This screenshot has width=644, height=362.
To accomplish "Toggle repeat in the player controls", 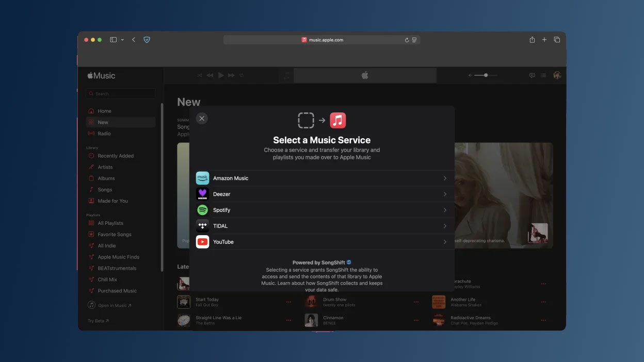I will (242, 75).
